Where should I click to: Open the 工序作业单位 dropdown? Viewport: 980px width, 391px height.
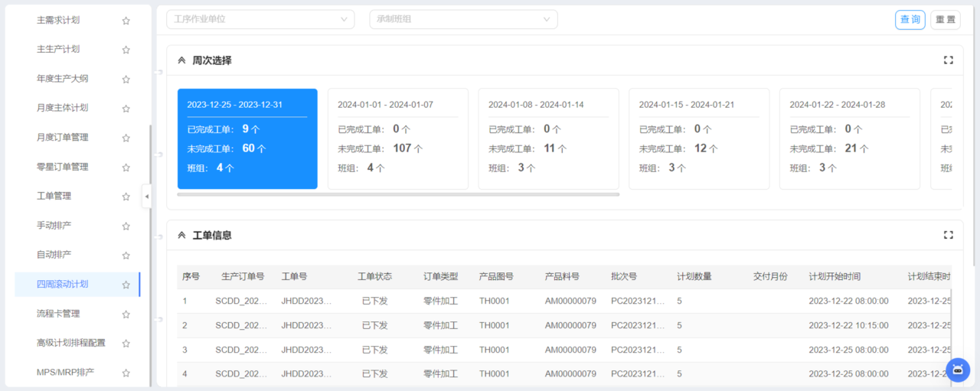tap(260, 19)
